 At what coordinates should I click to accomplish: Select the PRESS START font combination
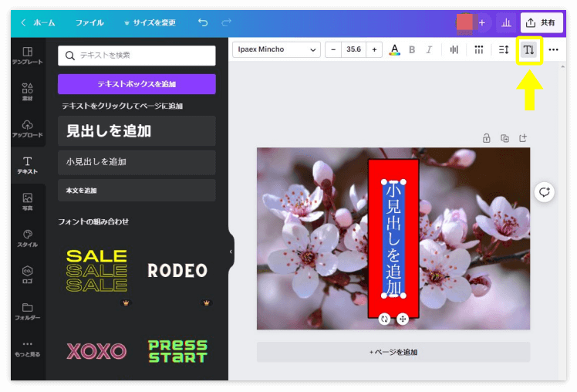click(x=177, y=351)
